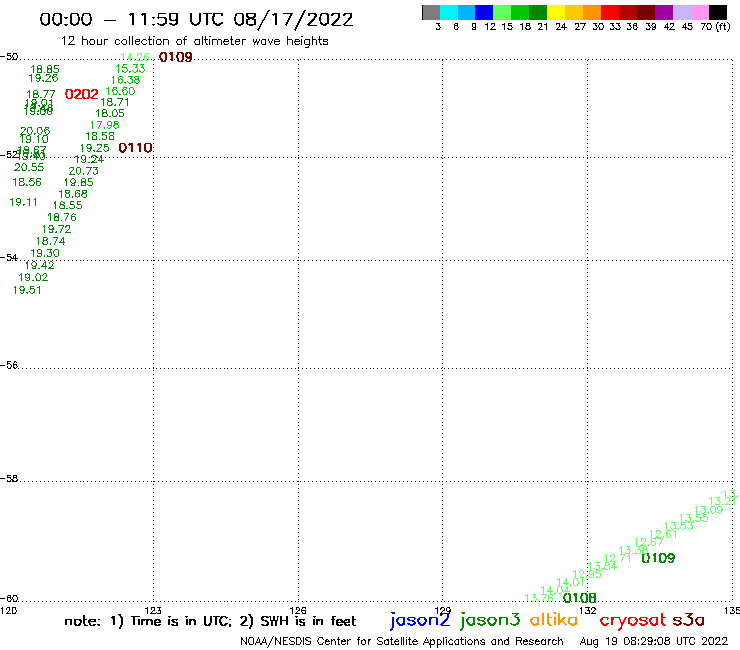Viewport: 740px width, 650px height.
Task: Click the green '0109' jason3 time marker
Action: click(658, 558)
